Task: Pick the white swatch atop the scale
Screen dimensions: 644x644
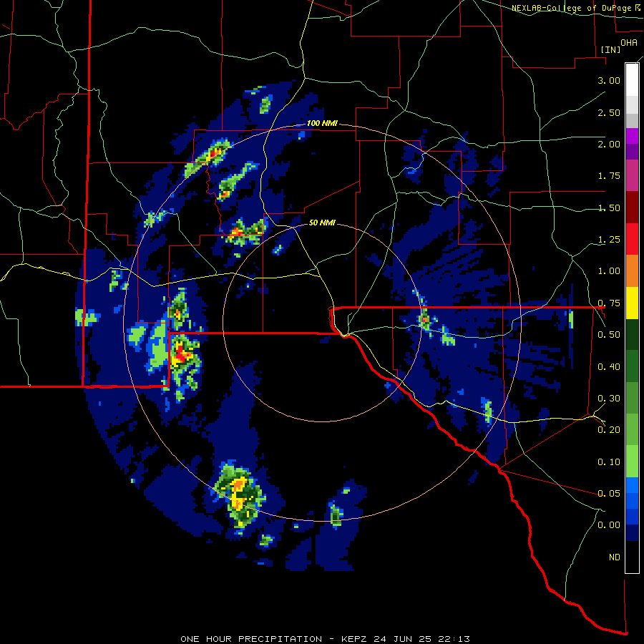Action: pyautogui.click(x=632, y=79)
